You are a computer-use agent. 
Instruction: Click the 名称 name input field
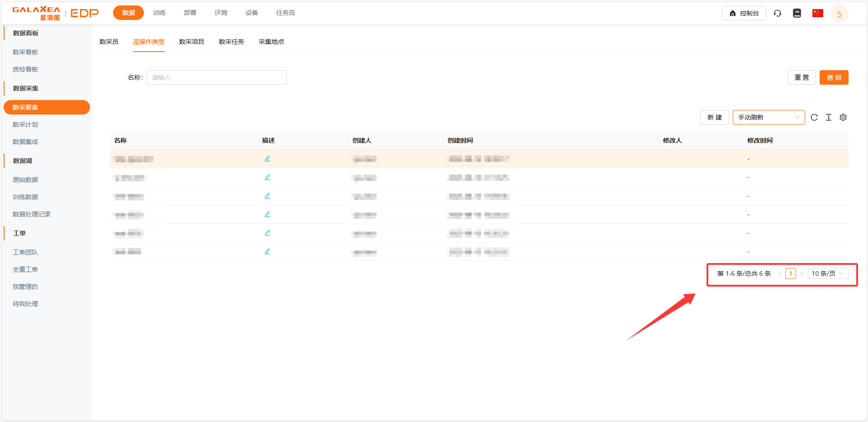coord(216,77)
